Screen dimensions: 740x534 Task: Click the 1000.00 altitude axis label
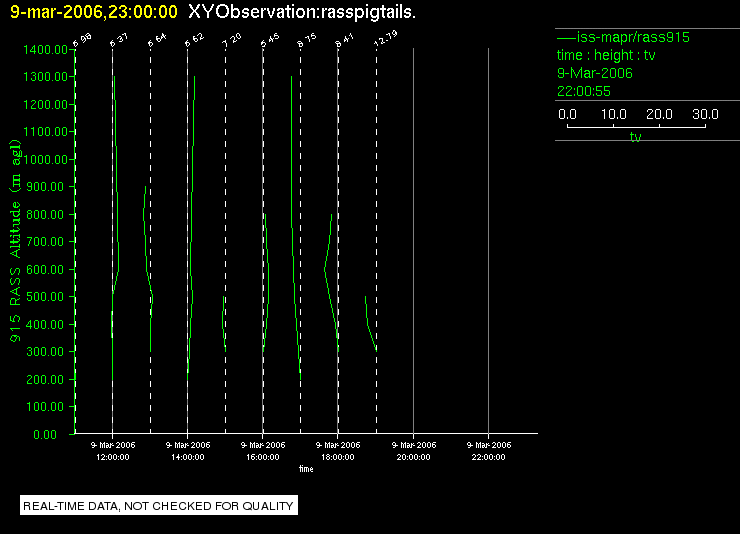point(45,159)
